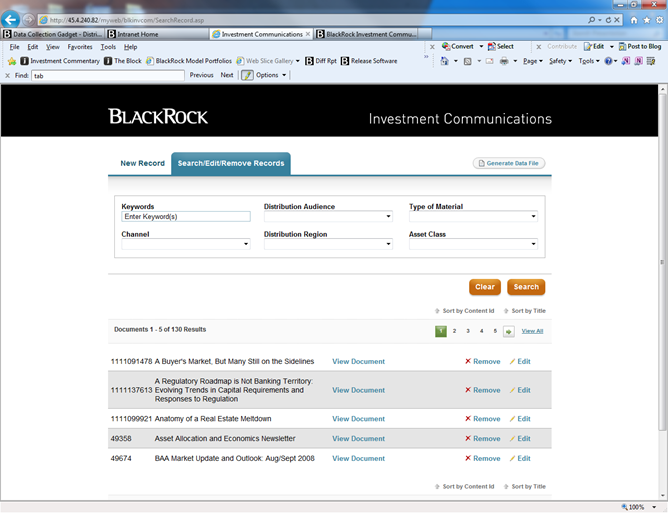Open the Channel dropdown
668x513 pixels.
pos(186,244)
